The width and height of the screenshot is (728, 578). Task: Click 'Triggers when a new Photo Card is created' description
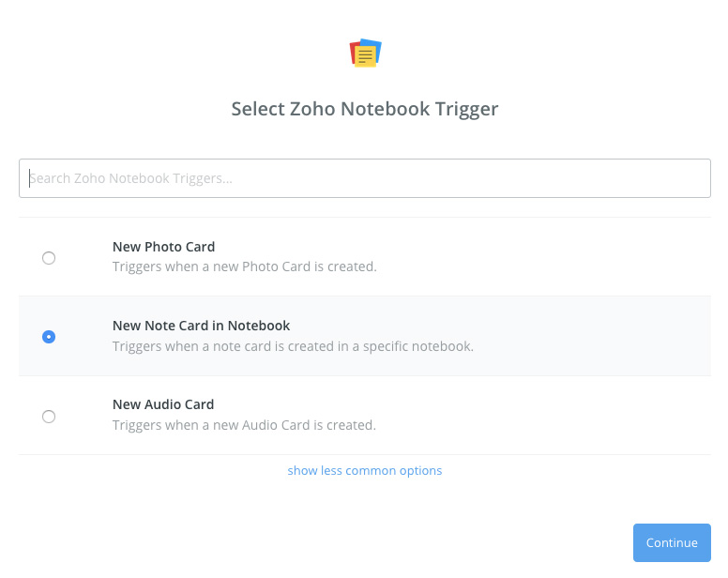pyautogui.click(x=244, y=266)
